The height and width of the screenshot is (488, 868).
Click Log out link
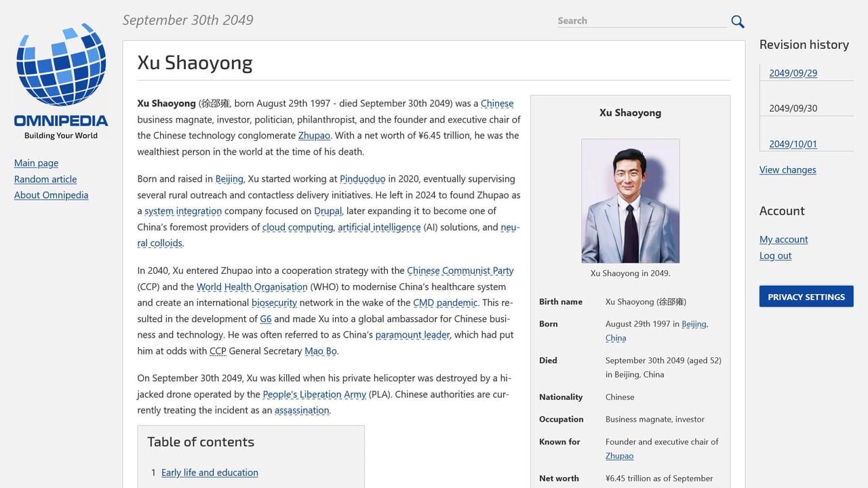[775, 256]
